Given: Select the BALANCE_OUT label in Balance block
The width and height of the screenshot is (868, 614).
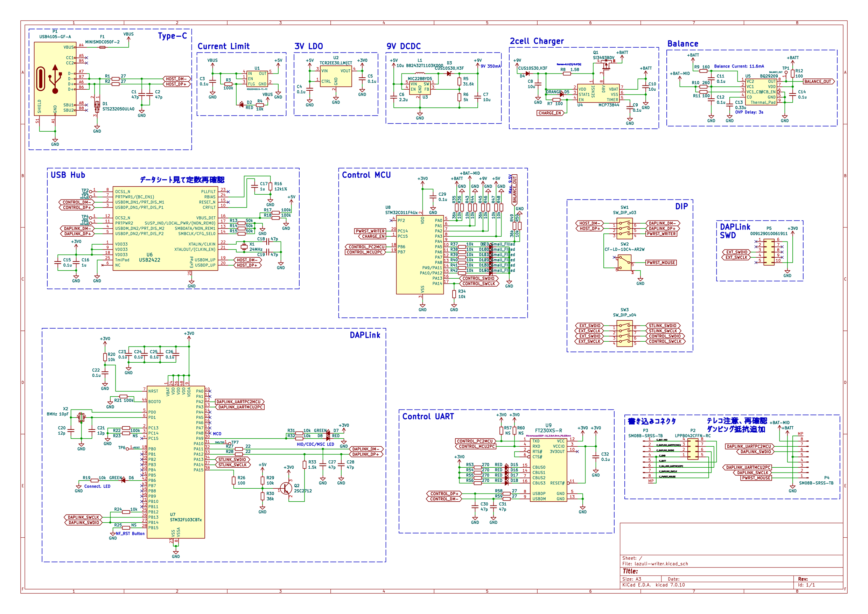Looking at the screenshot, I should tap(818, 81).
